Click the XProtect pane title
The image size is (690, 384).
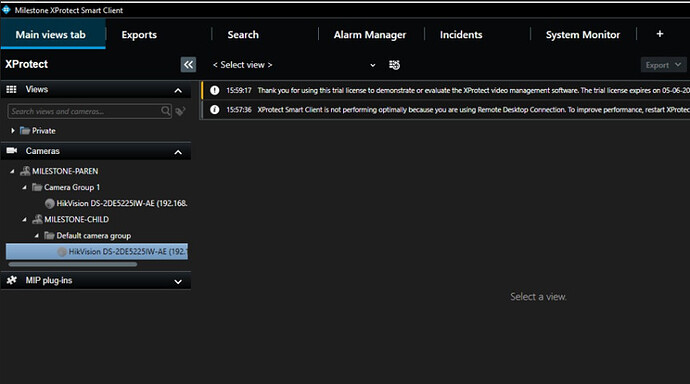pyautogui.click(x=26, y=64)
